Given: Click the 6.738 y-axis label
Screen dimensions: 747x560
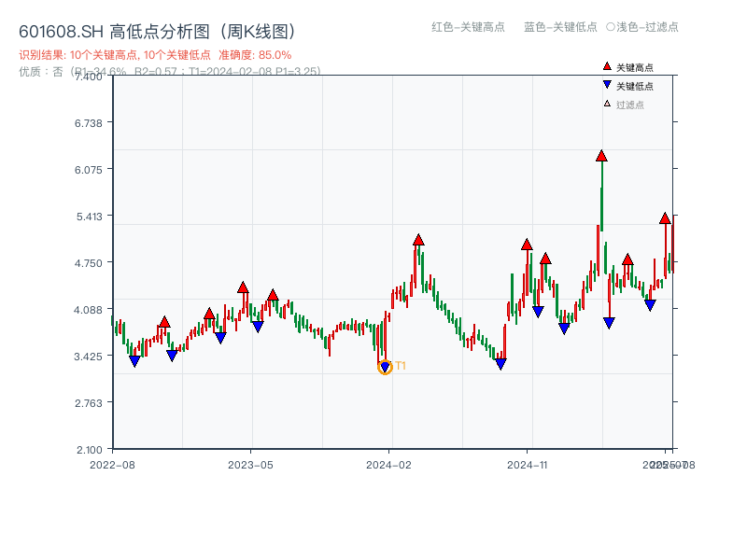Looking at the screenshot, I should (88, 123).
